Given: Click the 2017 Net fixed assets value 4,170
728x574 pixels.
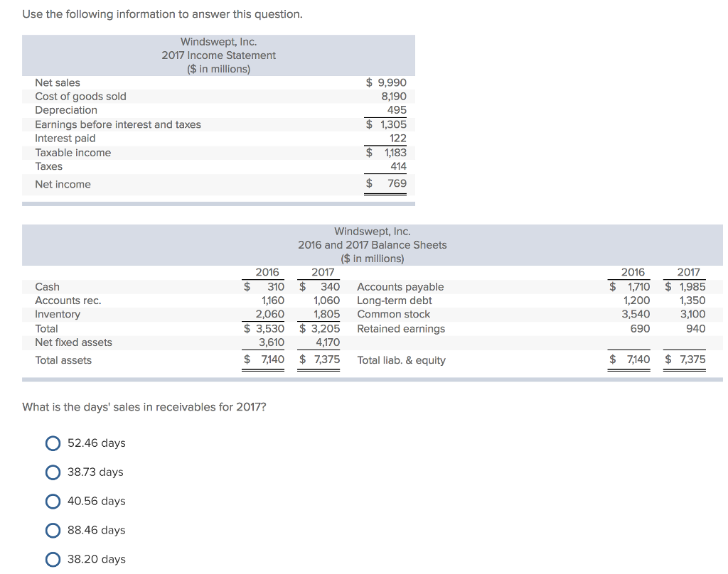Looking at the screenshot, I should click(x=328, y=342).
